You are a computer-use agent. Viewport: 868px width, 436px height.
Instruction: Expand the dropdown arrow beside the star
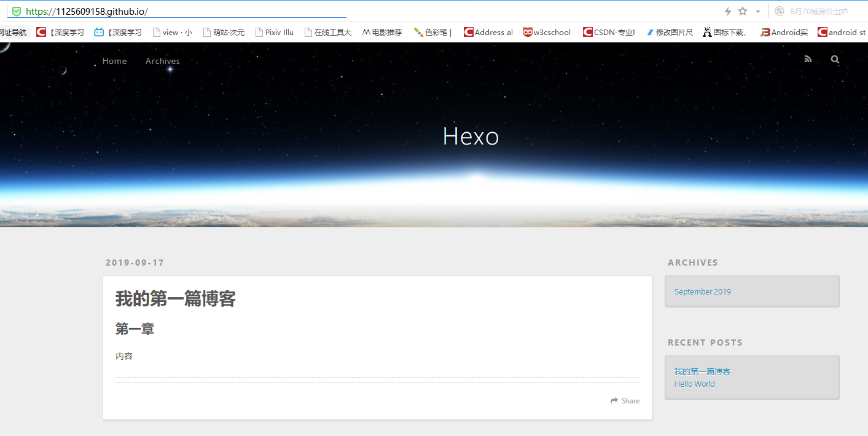click(757, 10)
